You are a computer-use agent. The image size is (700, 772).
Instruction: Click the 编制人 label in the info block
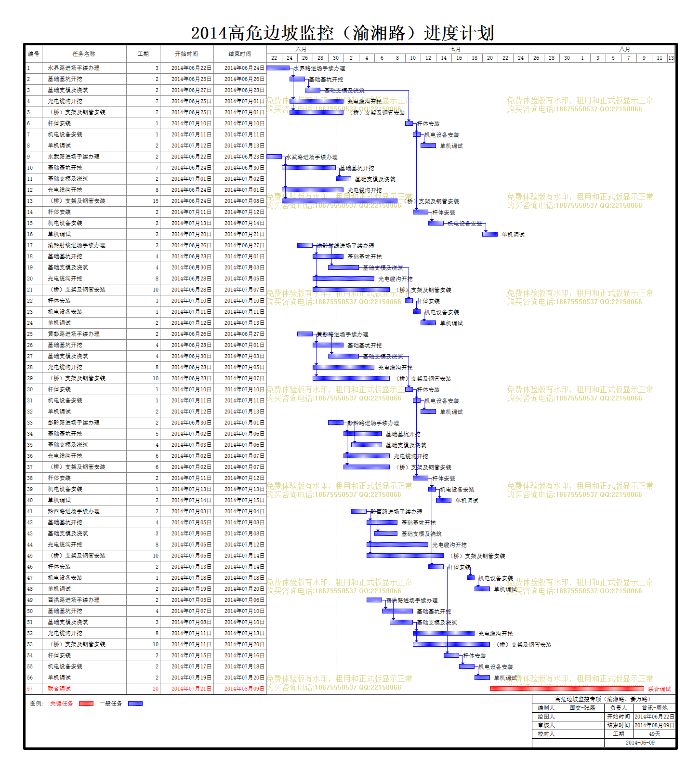click(x=546, y=708)
